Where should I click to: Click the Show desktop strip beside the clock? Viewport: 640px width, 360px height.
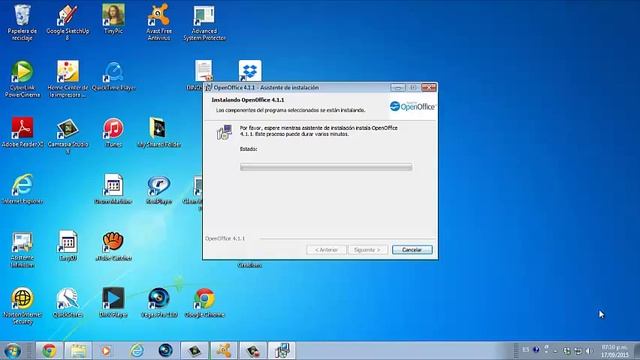click(636, 351)
